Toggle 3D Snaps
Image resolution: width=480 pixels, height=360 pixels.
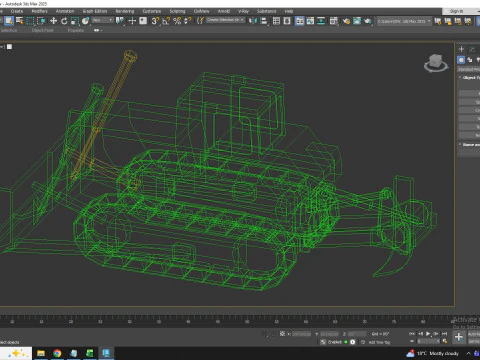155,21
